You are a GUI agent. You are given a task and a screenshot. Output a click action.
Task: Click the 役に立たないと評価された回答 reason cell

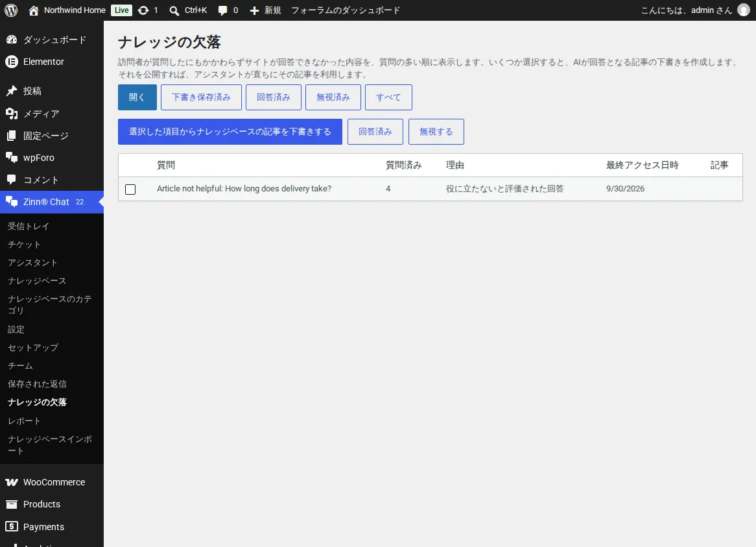tap(504, 189)
